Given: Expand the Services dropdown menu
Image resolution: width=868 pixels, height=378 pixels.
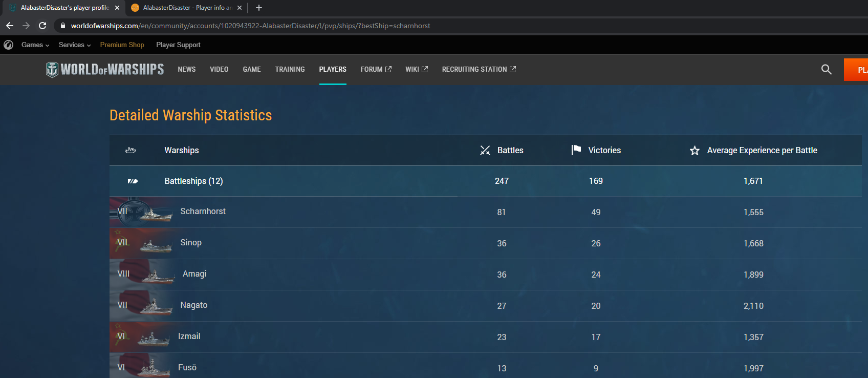Looking at the screenshot, I should (x=75, y=45).
